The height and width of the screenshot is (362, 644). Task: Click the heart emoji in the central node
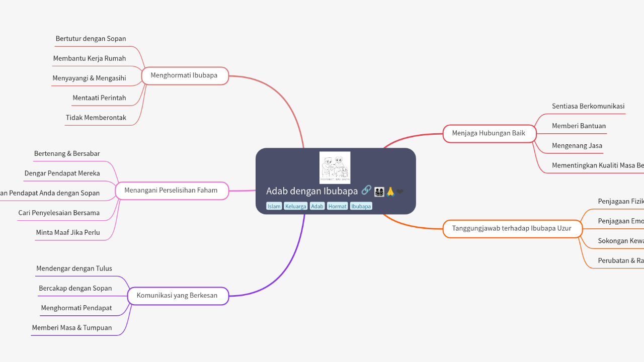coord(400,192)
